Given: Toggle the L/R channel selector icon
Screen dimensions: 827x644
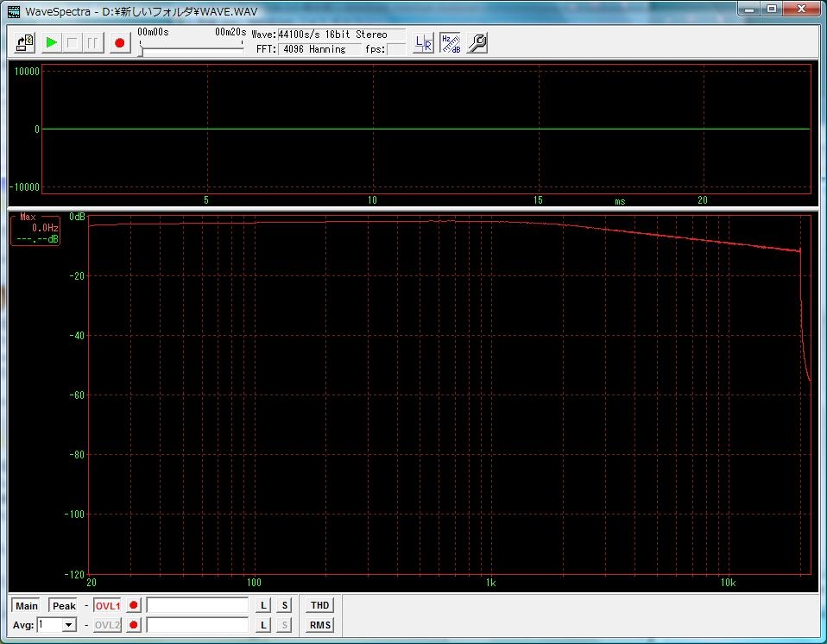Looking at the screenshot, I should [424, 42].
